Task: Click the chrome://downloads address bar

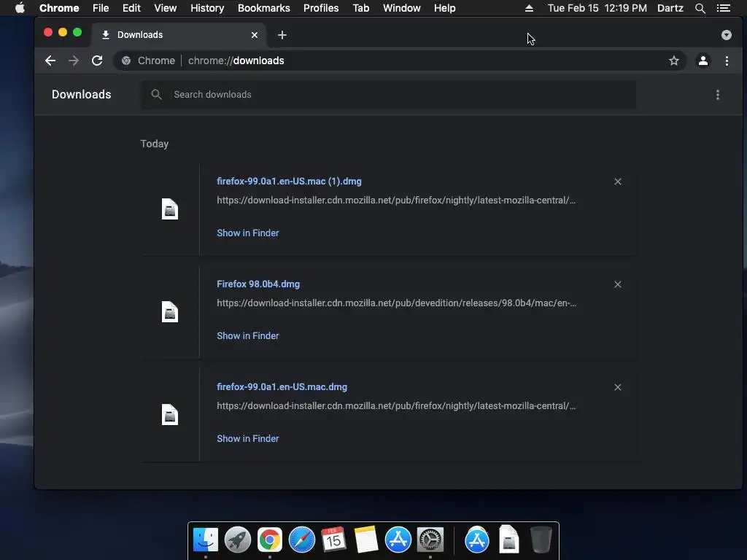Action: coord(399,61)
